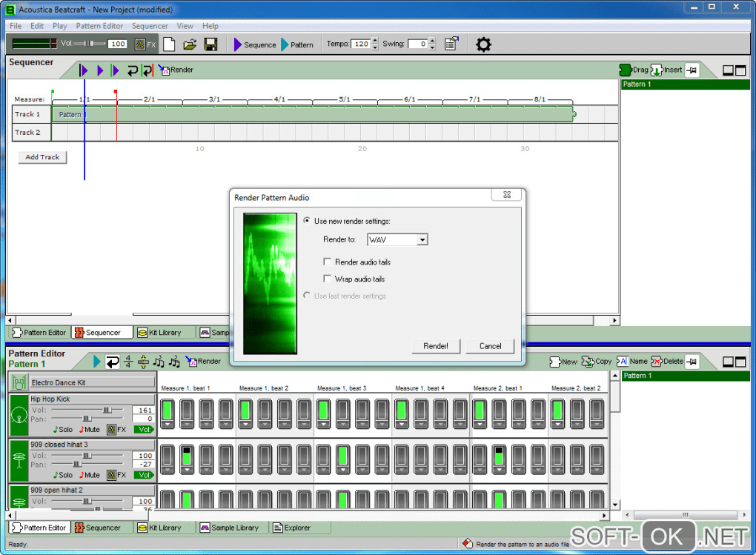
Task: Click plain purple play arrow in Sequencer toolbar
Action: 100,70
